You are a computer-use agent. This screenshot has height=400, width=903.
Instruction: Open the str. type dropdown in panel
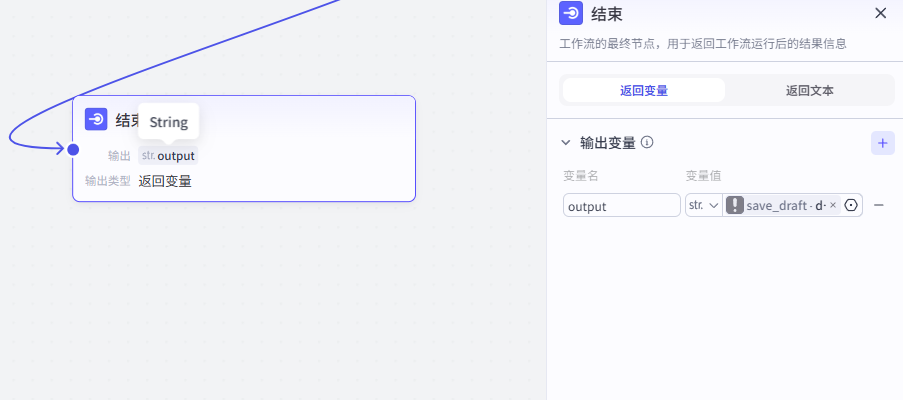704,205
